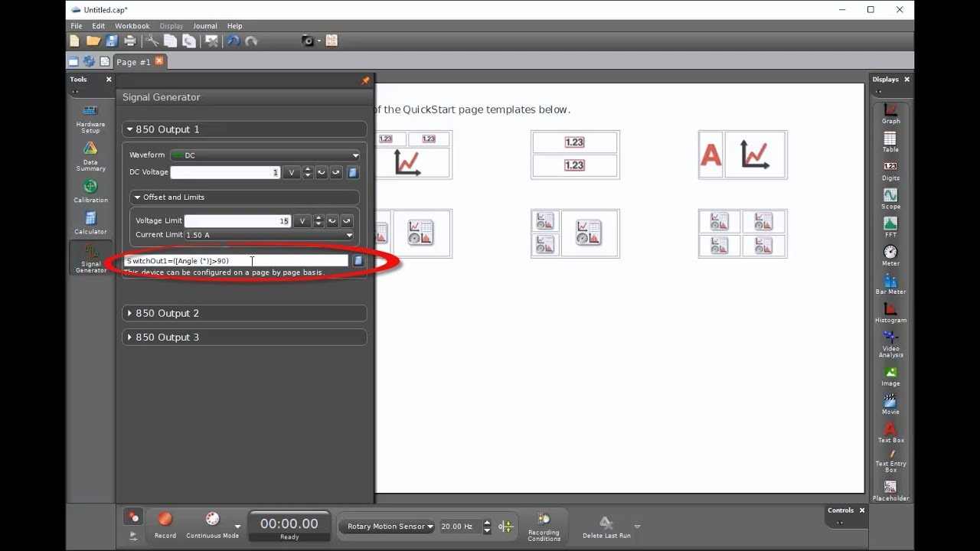Open an existing file with folder icon
This screenshot has width=980, height=551.
(x=93, y=41)
